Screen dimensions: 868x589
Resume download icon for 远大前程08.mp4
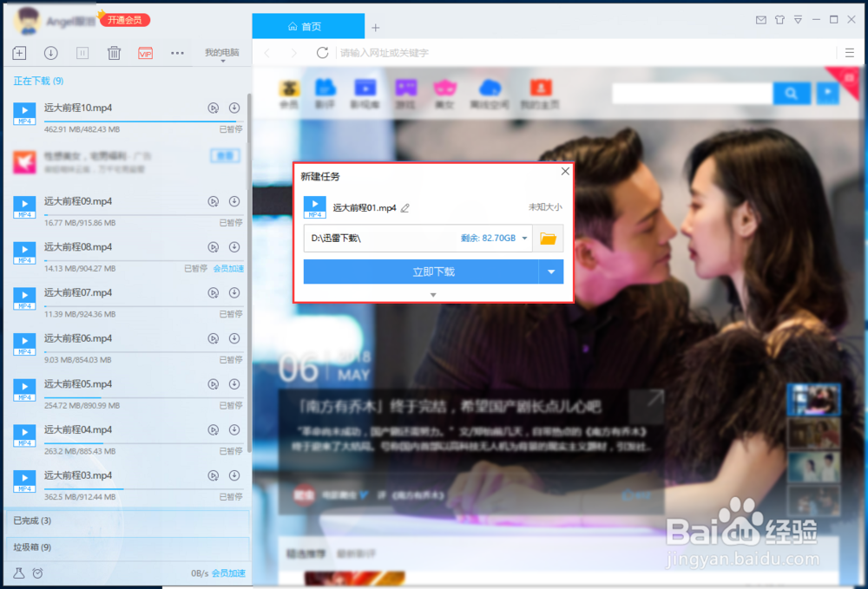pyautogui.click(x=234, y=247)
